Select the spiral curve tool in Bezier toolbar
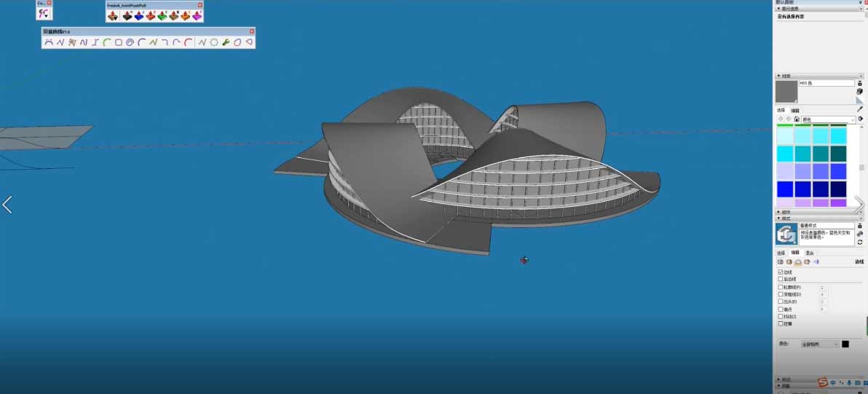 [130, 42]
